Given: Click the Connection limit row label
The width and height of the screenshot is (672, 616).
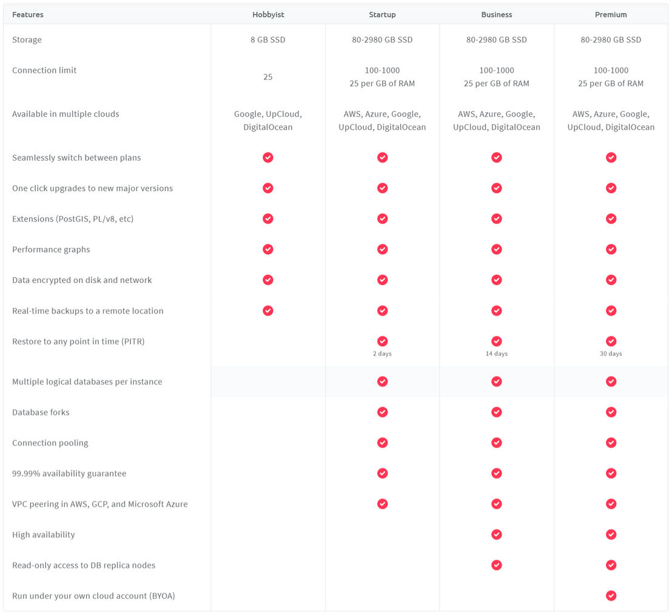Looking at the screenshot, I should 44,70.
